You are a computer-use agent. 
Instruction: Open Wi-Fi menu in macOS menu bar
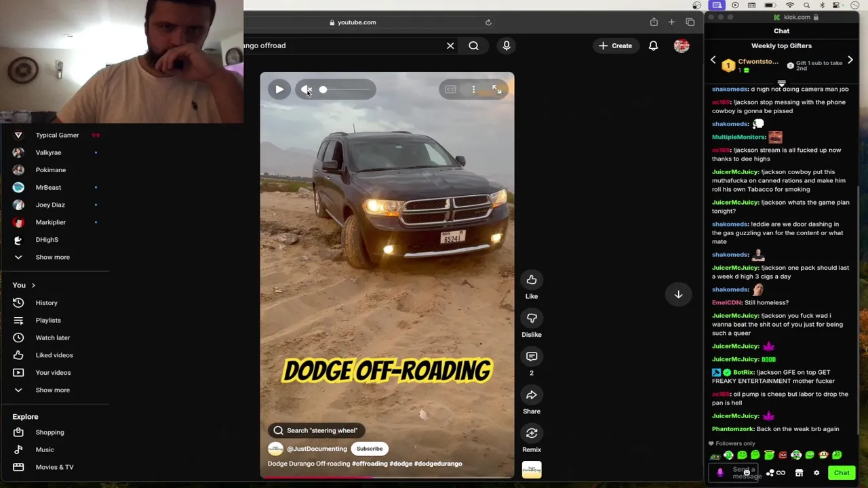[789, 5]
